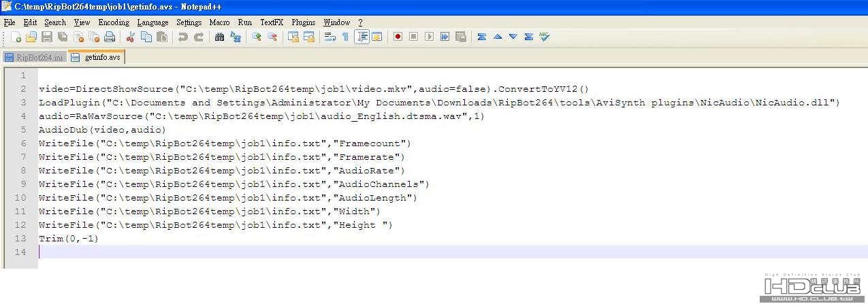Open the Edit menu

coord(30,22)
